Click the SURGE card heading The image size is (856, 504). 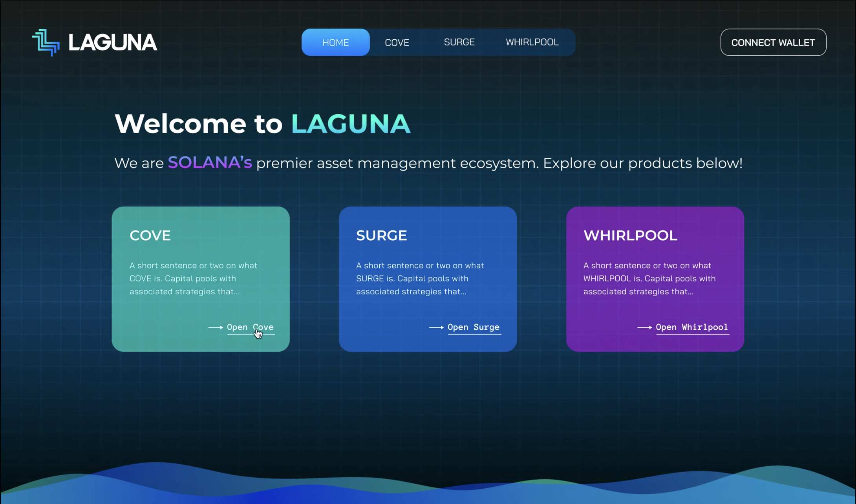click(381, 236)
